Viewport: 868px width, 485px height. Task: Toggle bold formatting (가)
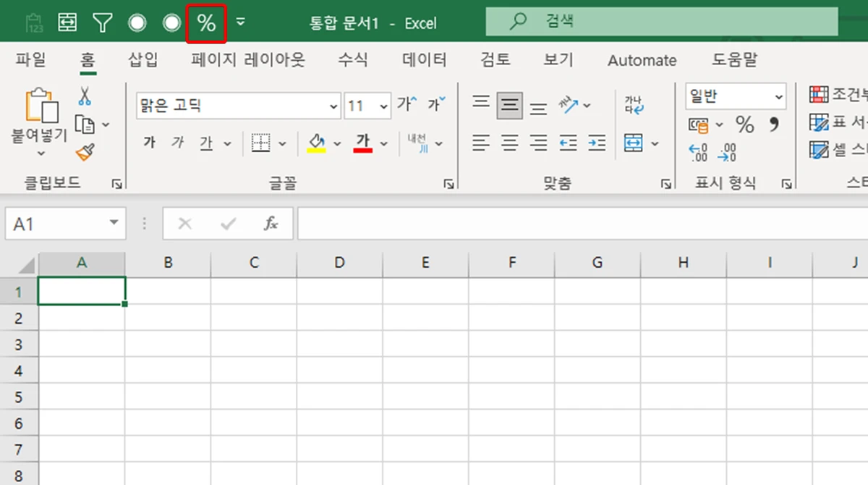click(x=149, y=143)
